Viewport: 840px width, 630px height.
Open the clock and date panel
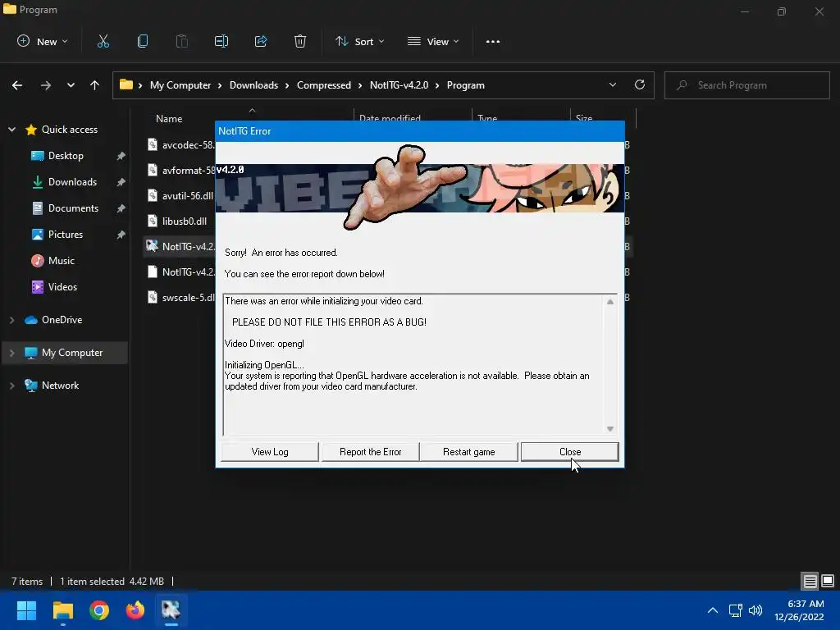pyautogui.click(x=799, y=610)
